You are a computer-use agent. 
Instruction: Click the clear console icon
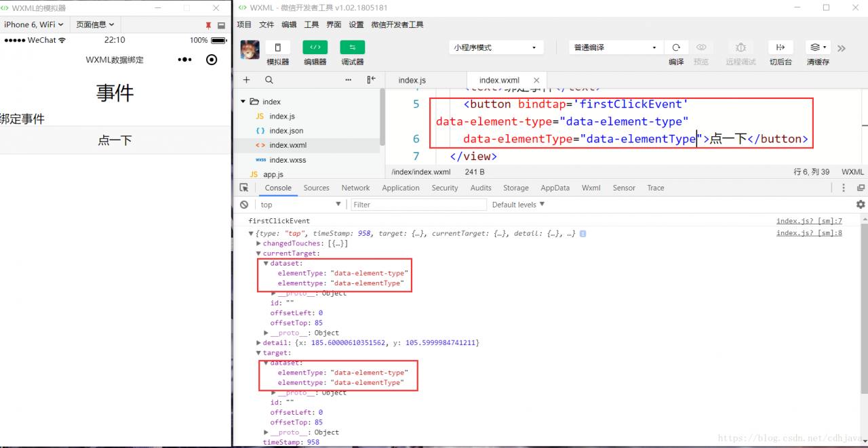(243, 204)
